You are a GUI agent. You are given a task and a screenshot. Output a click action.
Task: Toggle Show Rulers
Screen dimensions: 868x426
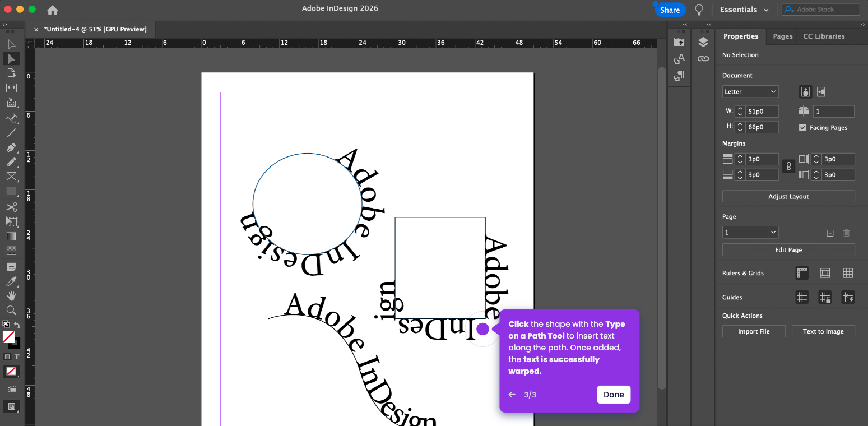tap(802, 273)
